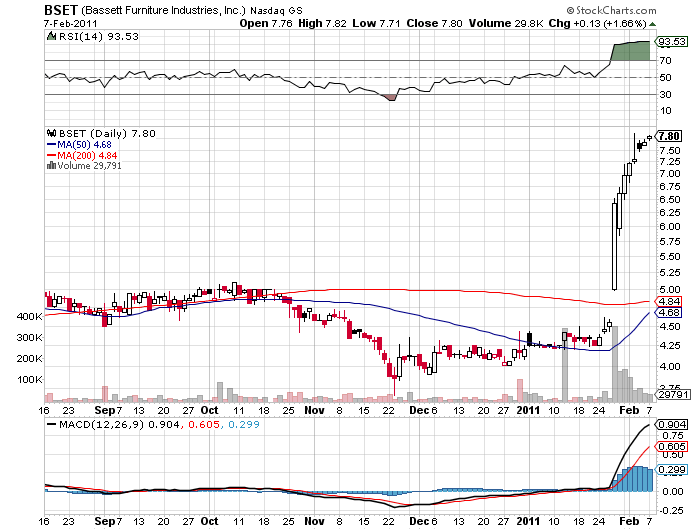Click the BSET ticker symbol in the title

[x=61, y=10]
